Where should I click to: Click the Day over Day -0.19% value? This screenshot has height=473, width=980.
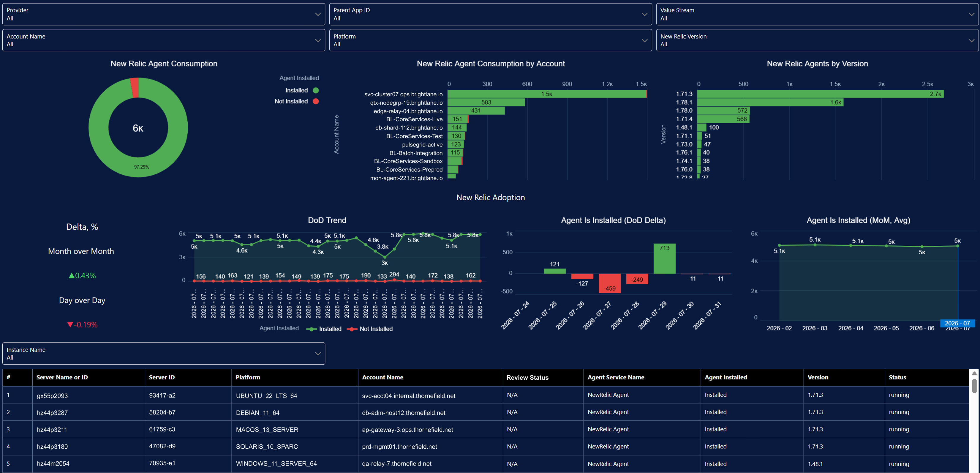pos(82,324)
